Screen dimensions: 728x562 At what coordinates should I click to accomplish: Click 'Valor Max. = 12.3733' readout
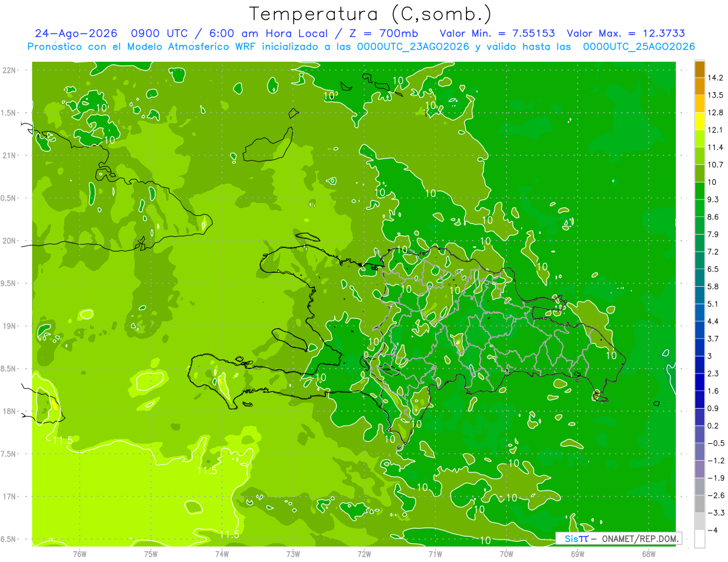626,33
